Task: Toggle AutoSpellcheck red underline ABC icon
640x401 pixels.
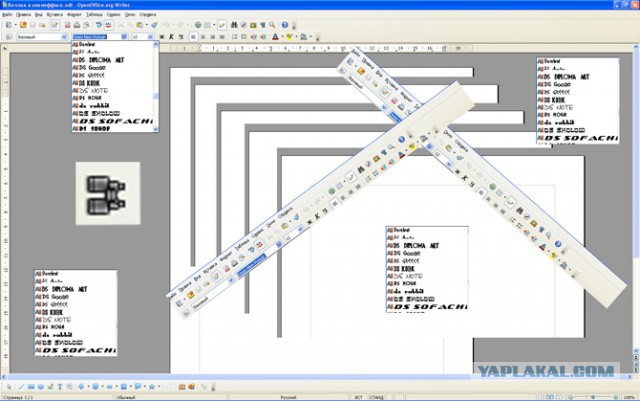Action: click(108, 25)
